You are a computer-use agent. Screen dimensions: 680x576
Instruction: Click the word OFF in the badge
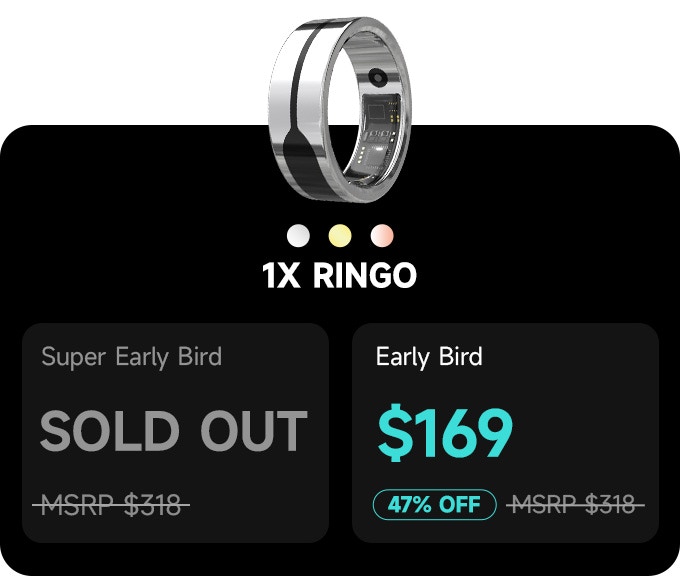click(460, 504)
